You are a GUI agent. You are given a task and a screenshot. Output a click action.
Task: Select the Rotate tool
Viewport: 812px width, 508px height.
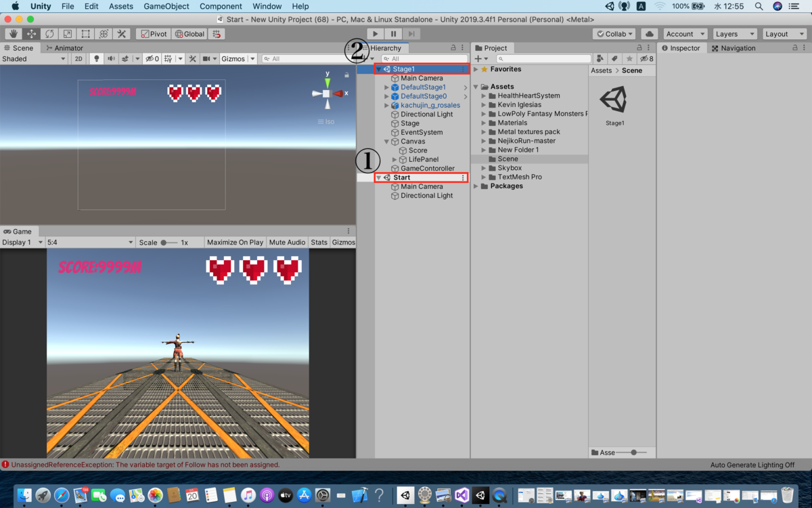[49, 34]
